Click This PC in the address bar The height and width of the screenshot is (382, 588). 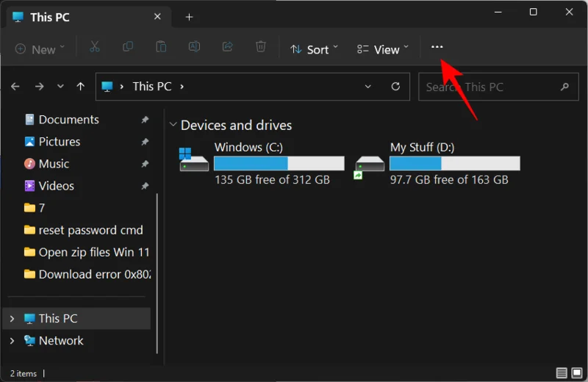pyautogui.click(x=152, y=87)
